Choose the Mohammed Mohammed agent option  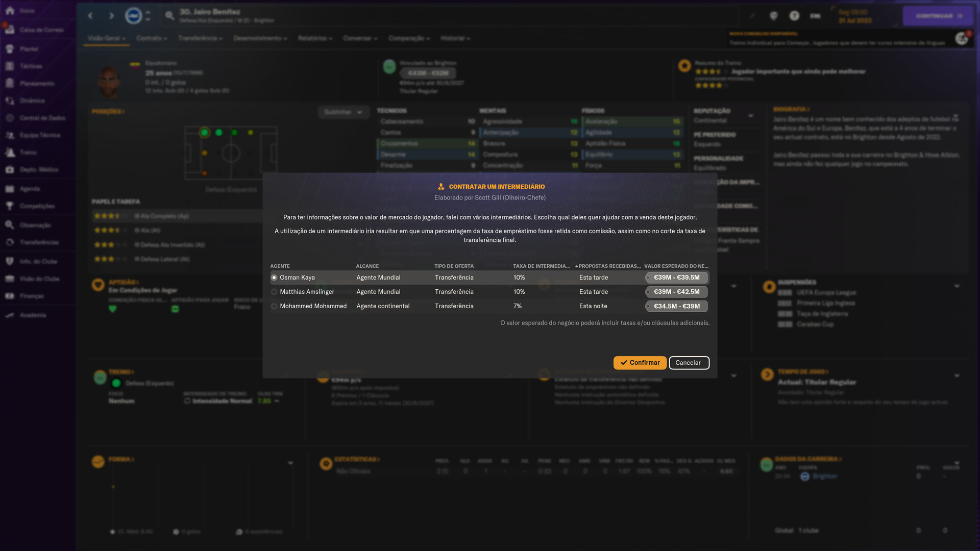(x=274, y=306)
